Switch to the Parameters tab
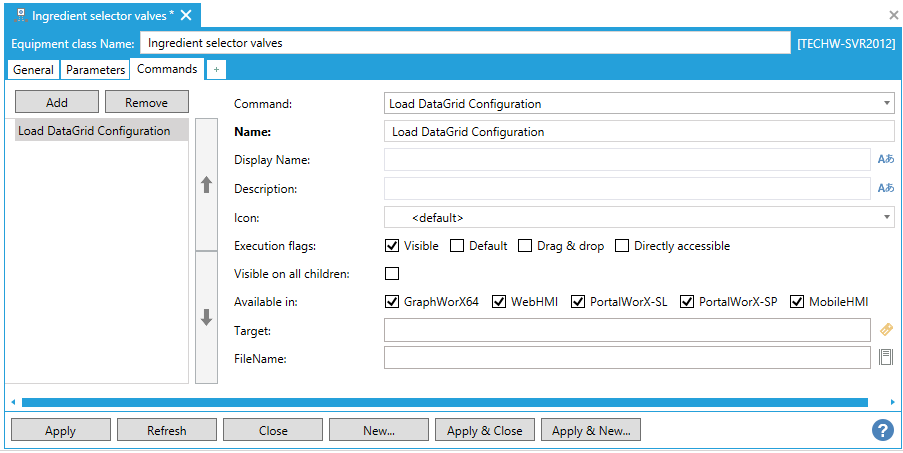This screenshot has height=453, width=903. pos(96,70)
